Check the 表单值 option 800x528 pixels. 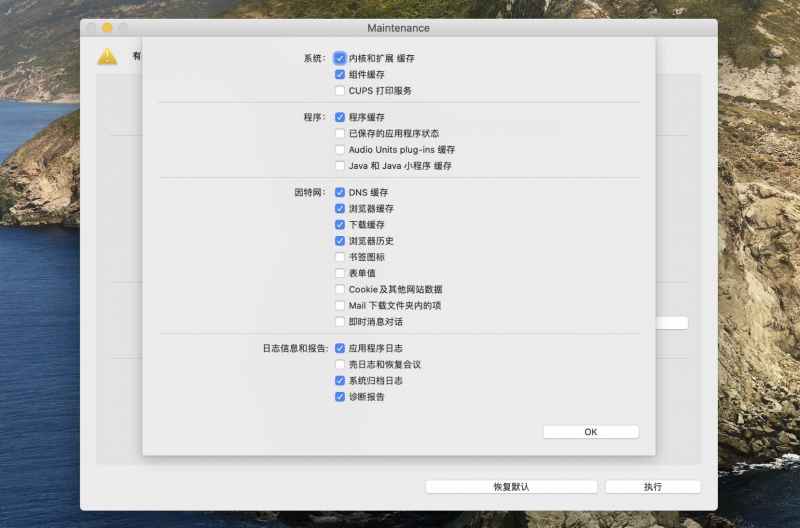tap(340, 273)
